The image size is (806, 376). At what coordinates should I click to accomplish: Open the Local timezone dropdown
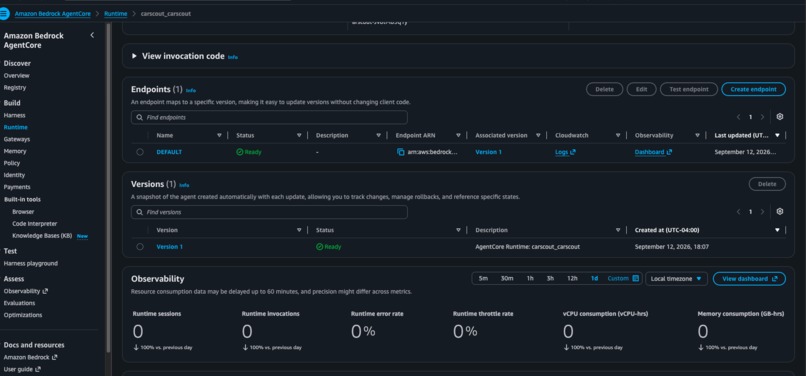coord(676,278)
